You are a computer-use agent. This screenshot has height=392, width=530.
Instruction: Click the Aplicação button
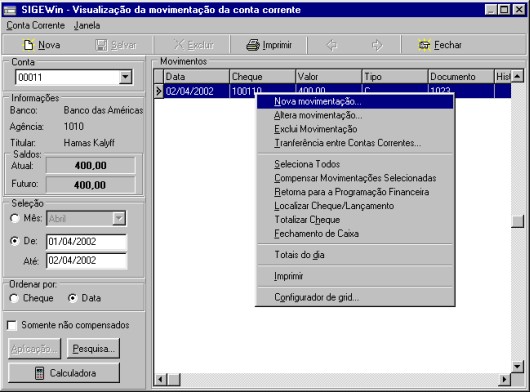pyautogui.click(x=34, y=348)
